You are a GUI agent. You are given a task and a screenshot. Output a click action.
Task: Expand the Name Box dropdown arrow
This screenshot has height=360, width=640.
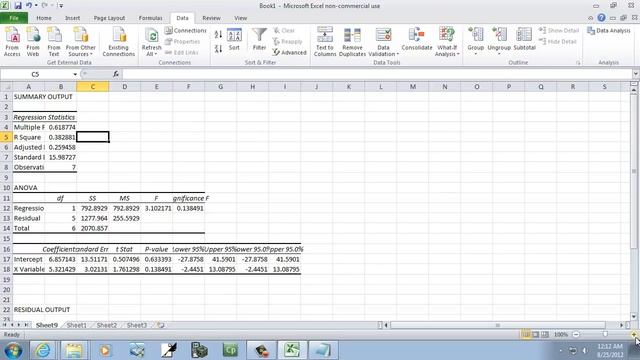click(x=75, y=74)
